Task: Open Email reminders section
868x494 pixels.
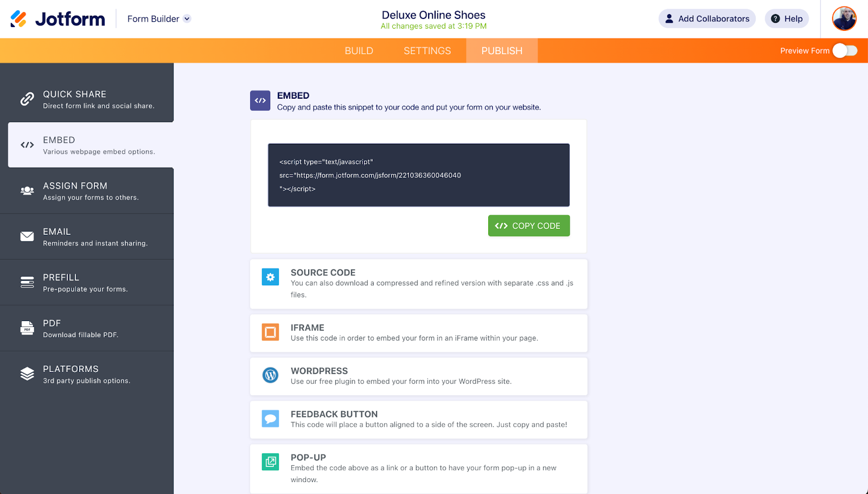Action: [x=87, y=236]
